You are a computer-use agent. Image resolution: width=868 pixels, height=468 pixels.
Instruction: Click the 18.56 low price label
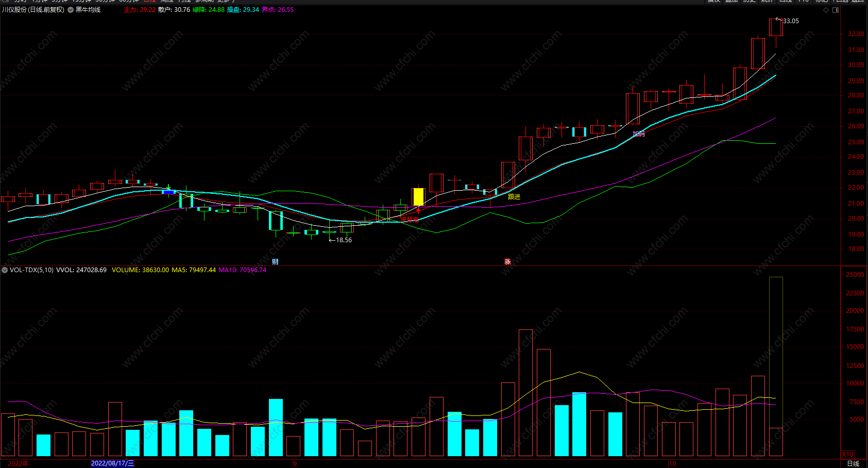click(x=344, y=240)
